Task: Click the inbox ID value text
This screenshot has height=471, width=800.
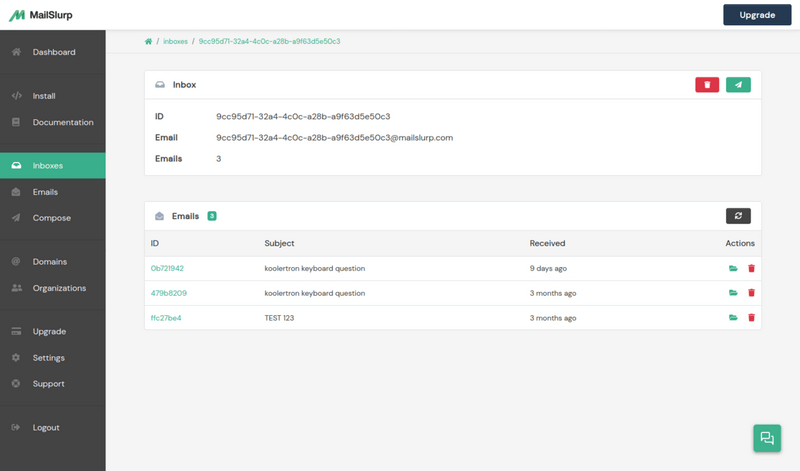Action: click(x=303, y=116)
